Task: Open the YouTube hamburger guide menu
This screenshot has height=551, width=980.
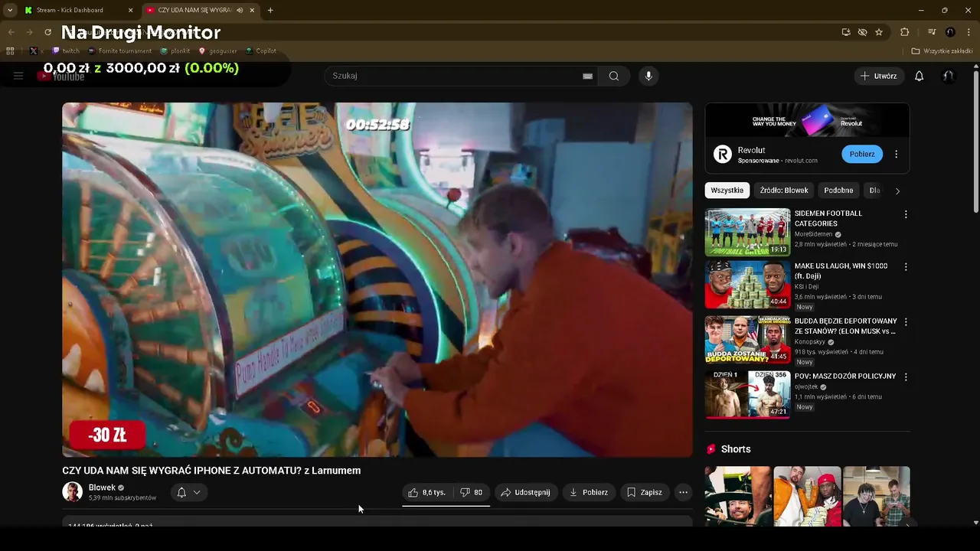Action: coord(18,76)
